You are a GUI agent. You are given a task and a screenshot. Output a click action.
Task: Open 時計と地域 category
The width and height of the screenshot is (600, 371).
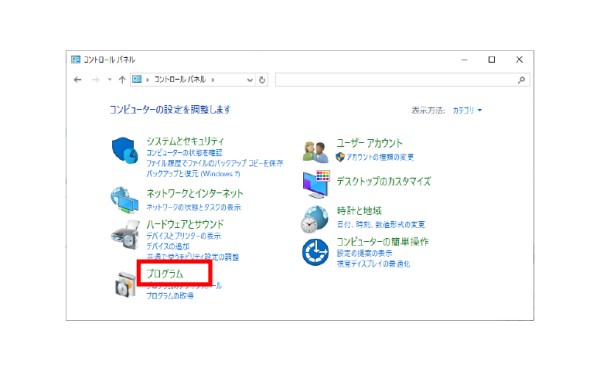[x=359, y=211]
